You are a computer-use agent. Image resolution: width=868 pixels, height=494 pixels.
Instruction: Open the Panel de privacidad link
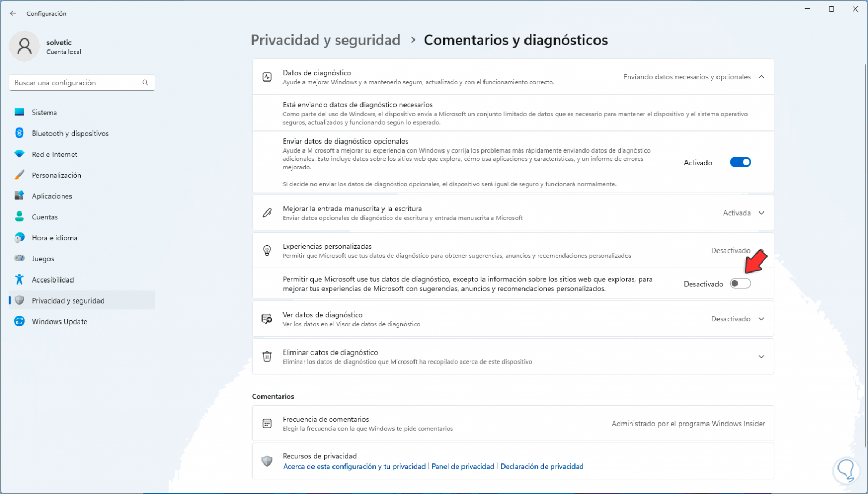coord(463,467)
